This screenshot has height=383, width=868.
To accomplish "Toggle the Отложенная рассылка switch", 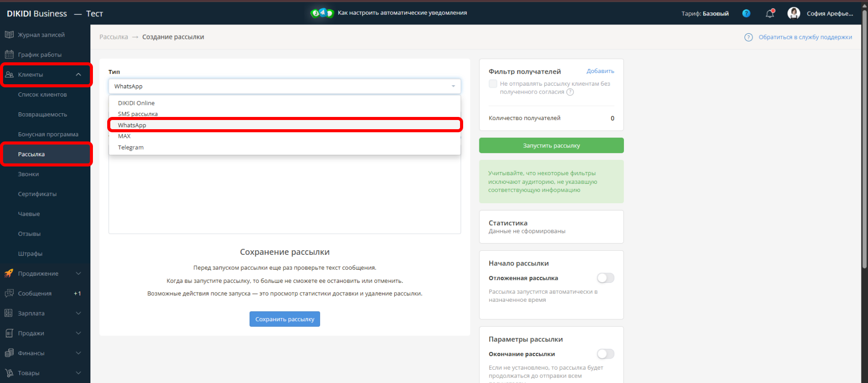I will click(x=606, y=278).
